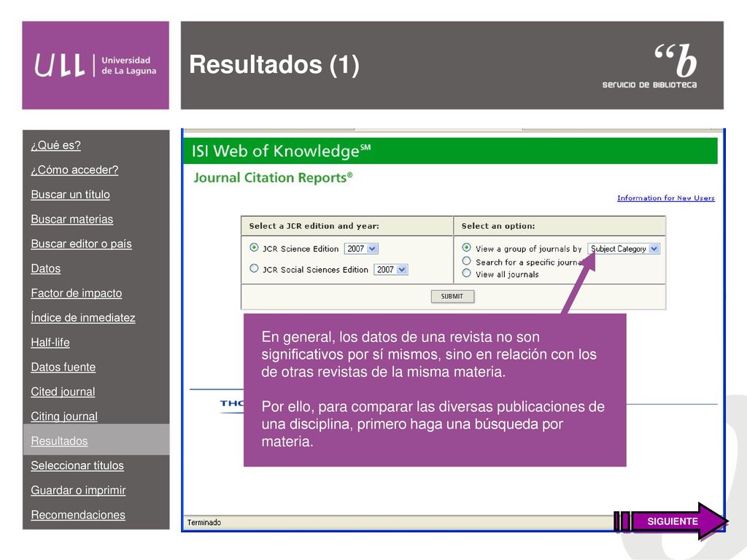Viewport: 747px width, 560px height.
Task: Select View all journals radio button
Action: tap(466, 273)
